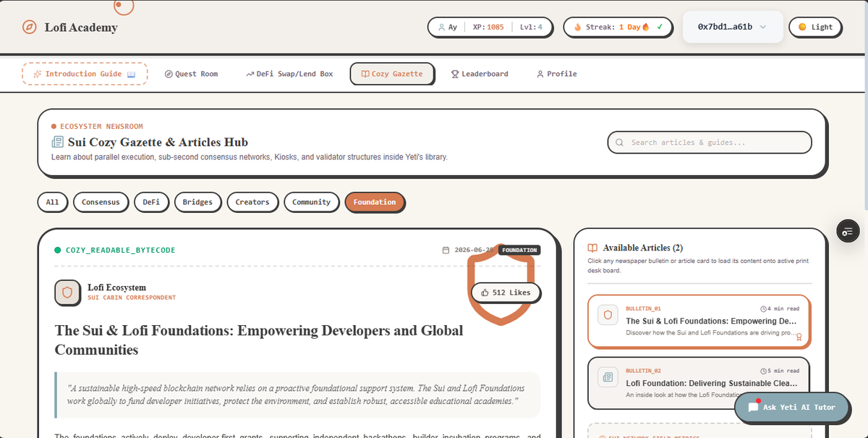Click the Lofi Ecosystem author shield avatar
The height and width of the screenshot is (438, 868).
point(67,292)
